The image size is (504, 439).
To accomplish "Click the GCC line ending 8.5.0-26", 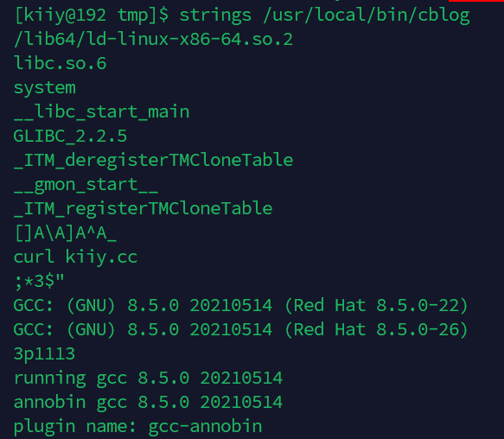I will click(240, 330).
